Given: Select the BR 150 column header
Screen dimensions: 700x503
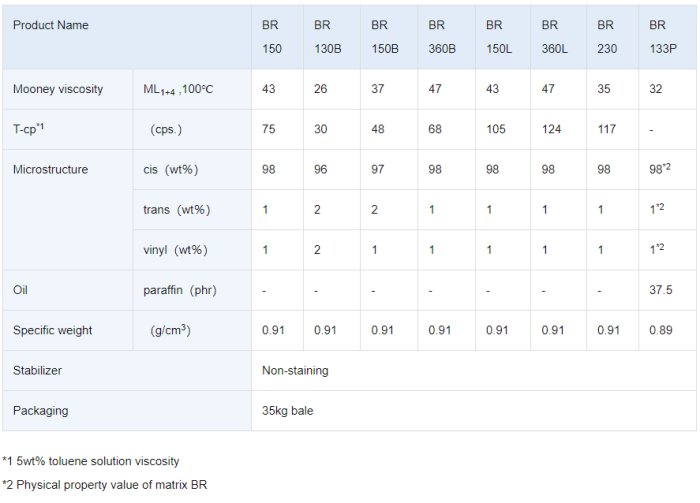Looking at the screenshot, I should coord(269,36).
